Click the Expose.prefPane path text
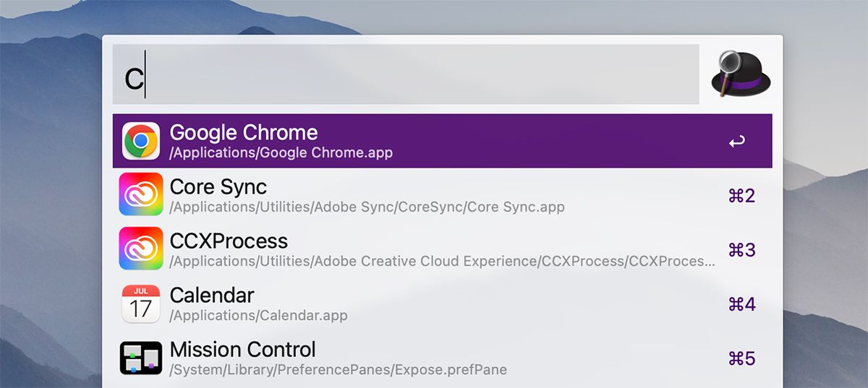The height and width of the screenshot is (388, 868). coord(338,370)
